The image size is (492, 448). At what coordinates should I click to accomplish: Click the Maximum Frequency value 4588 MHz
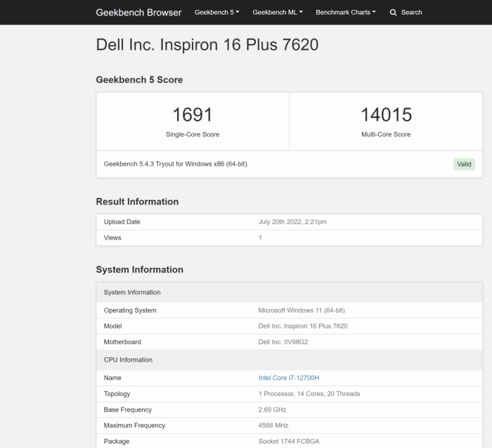pyautogui.click(x=274, y=426)
